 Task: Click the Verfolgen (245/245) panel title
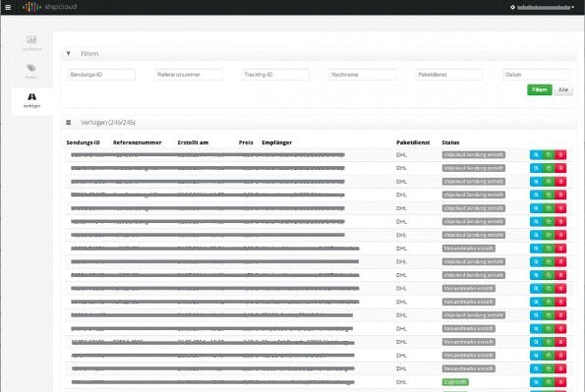point(108,123)
